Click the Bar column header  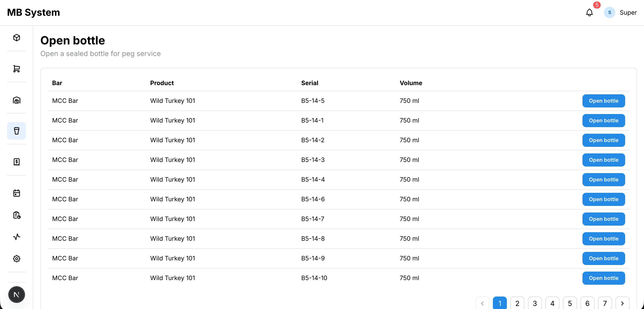click(x=57, y=83)
